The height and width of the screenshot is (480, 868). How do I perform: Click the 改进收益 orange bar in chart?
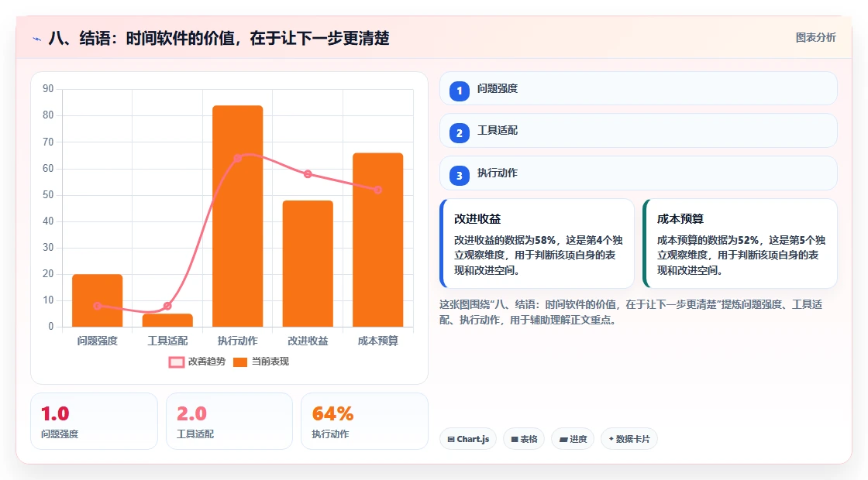[x=308, y=263]
